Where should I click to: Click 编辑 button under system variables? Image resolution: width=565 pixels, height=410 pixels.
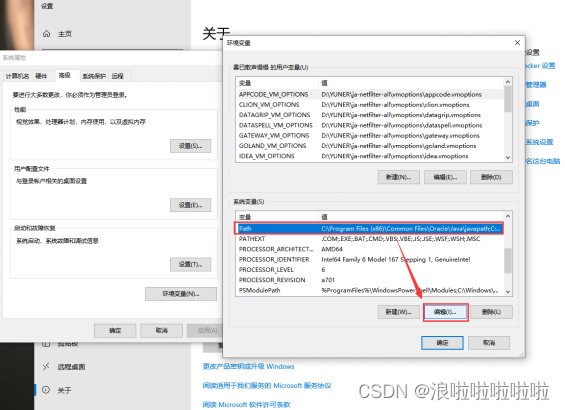tap(446, 312)
